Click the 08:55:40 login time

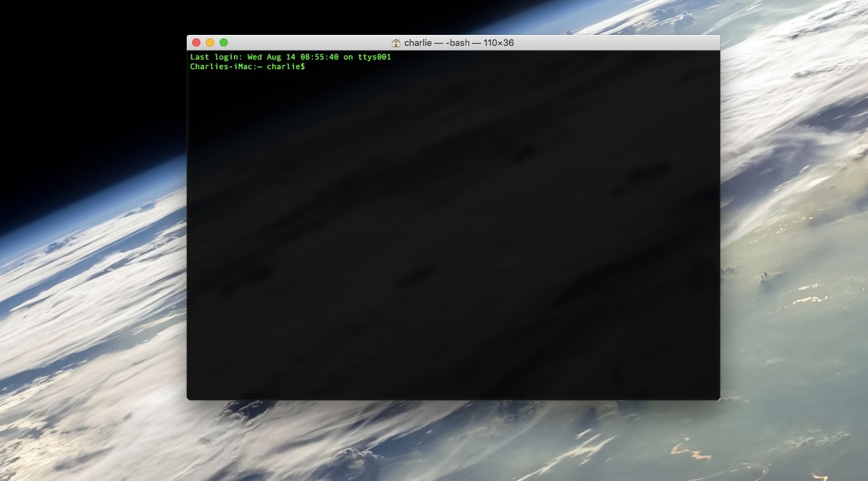[319, 57]
